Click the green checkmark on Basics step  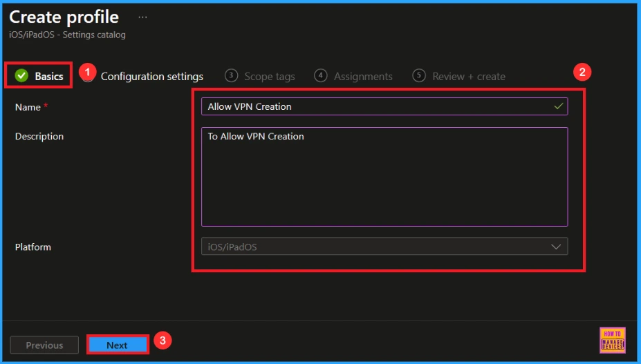[x=21, y=76]
